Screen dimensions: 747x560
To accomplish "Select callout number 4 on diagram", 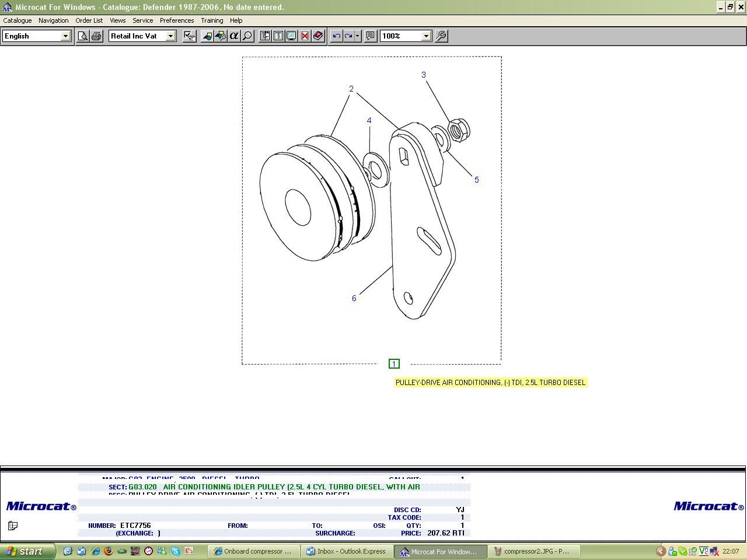I will [369, 121].
